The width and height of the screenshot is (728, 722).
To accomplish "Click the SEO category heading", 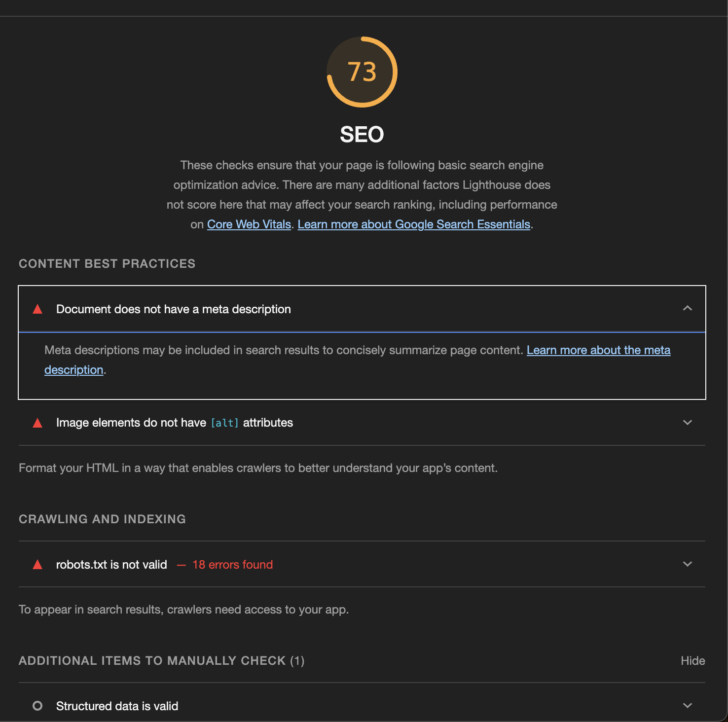I will tap(362, 135).
